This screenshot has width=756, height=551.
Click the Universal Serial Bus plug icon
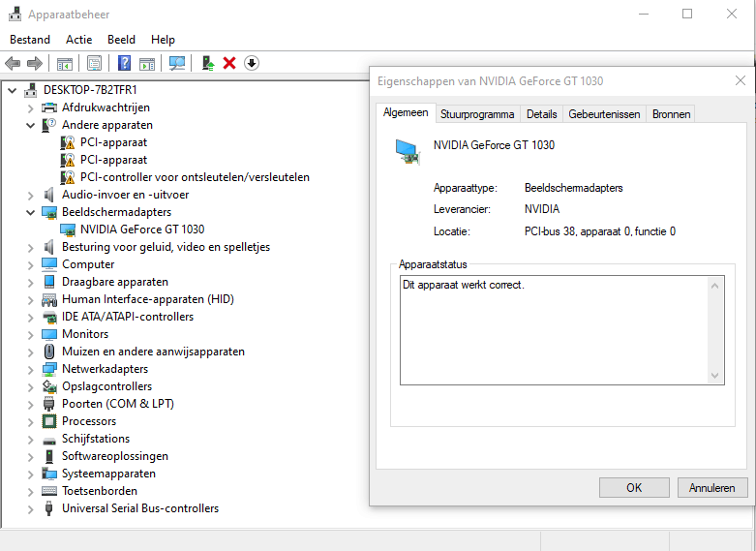[x=48, y=508]
